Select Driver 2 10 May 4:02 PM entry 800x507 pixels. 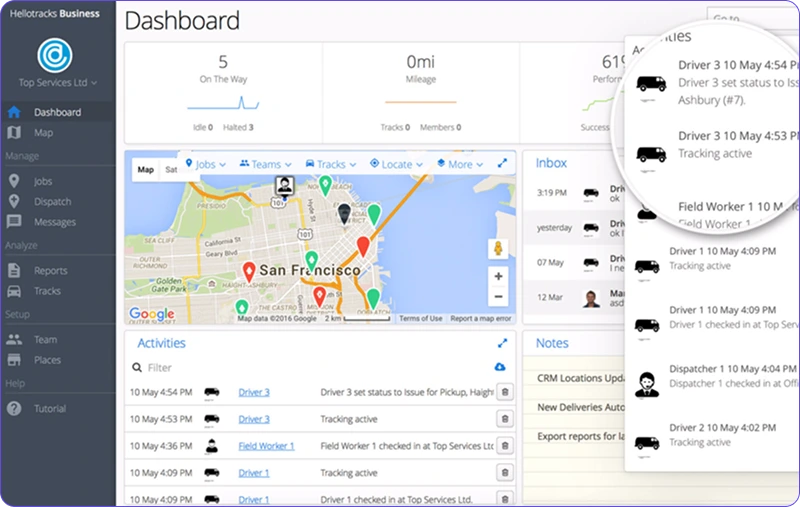pyautogui.click(x=714, y=442)
